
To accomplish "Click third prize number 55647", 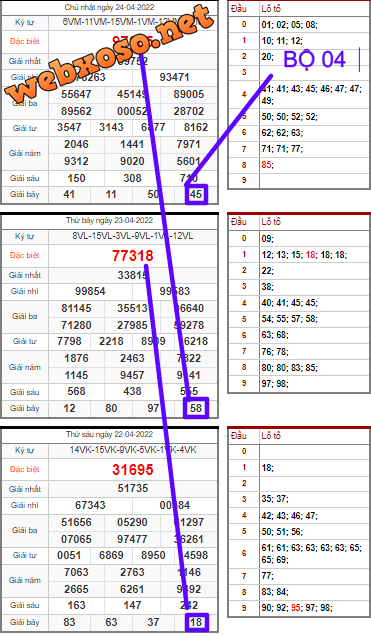I will [x=76, y=94].
